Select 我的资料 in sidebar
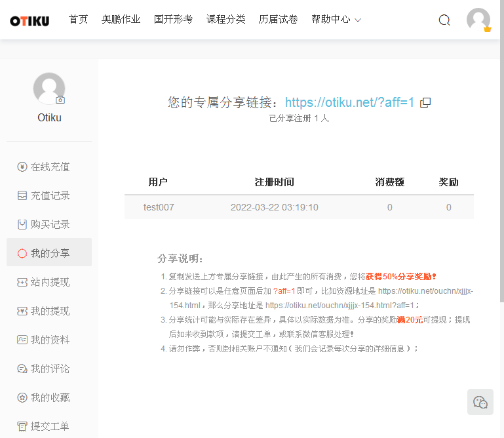 (49, 340)
